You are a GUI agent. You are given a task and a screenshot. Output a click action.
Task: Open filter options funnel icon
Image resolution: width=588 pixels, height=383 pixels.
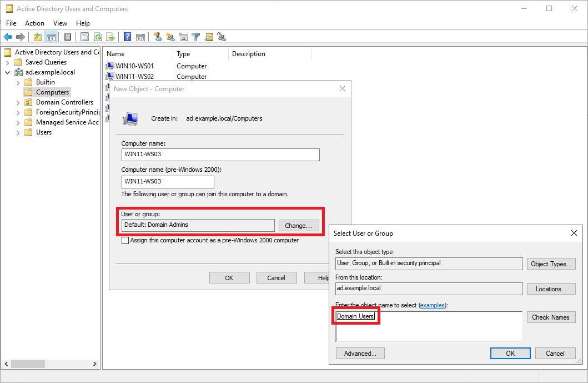(x=196, y=37)
